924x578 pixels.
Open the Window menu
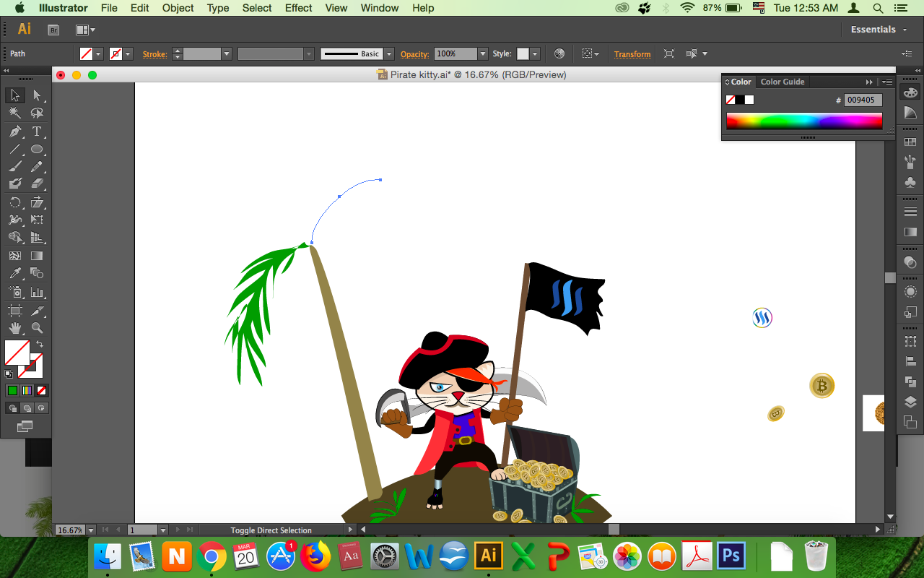380,8
